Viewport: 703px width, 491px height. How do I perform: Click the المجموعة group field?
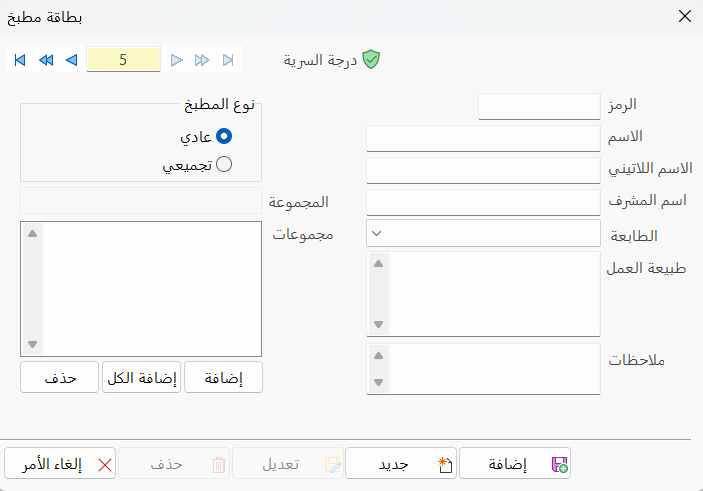tap(141, 201)
